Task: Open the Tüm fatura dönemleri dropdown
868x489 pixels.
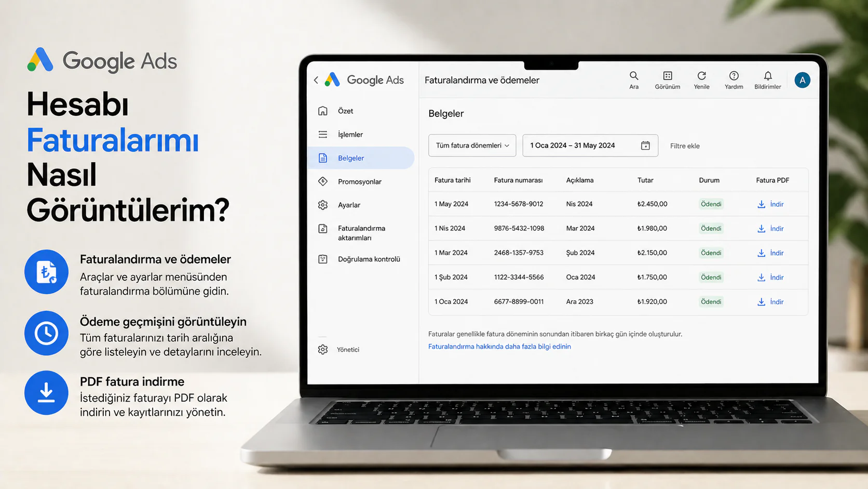Action: [471, 146]
